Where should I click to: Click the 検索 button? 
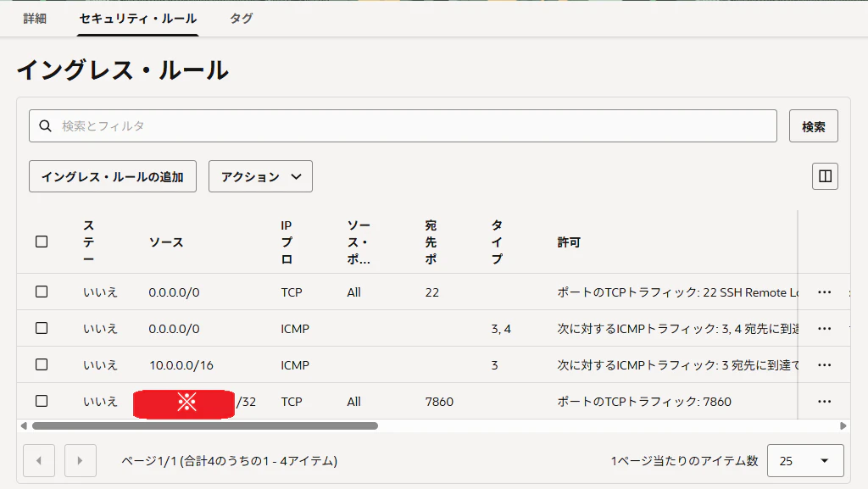pos(813,126)
